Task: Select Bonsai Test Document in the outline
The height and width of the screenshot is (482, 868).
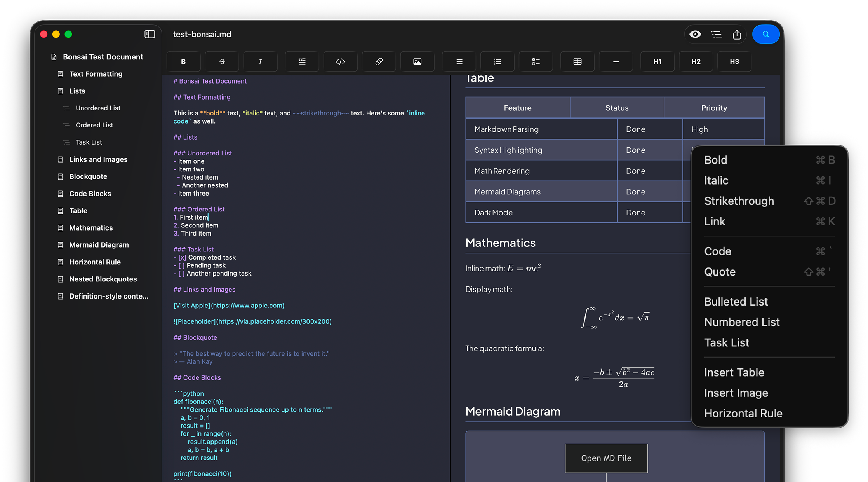Action: (103, 57)
